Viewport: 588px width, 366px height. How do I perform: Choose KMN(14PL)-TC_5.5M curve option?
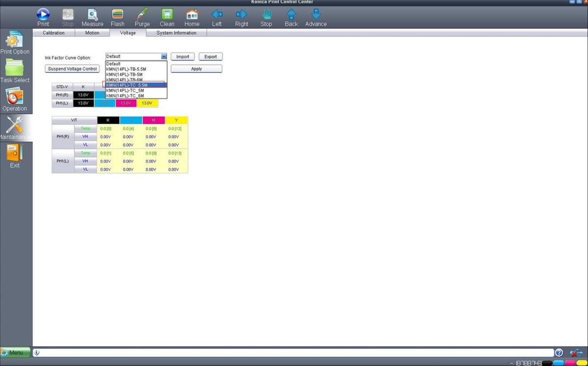click(x=136, y=85)
